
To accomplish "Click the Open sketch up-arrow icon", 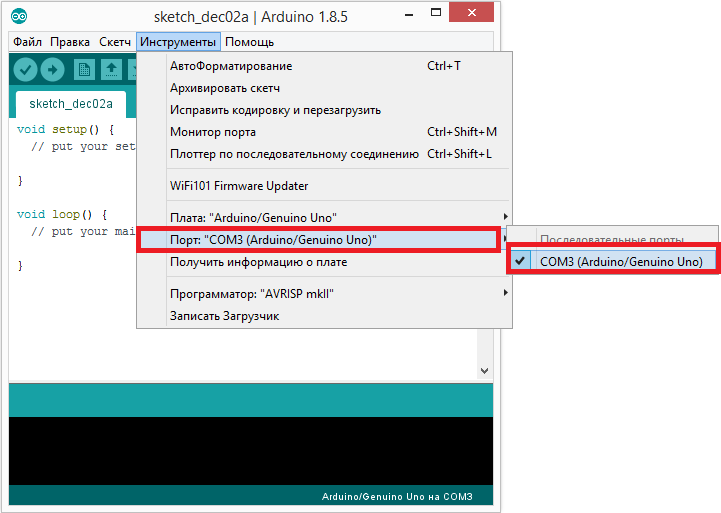I will [111, 70].
